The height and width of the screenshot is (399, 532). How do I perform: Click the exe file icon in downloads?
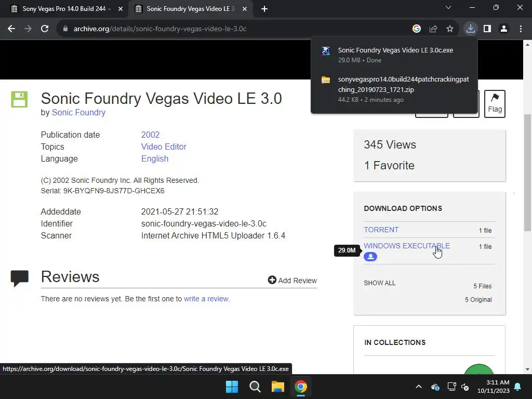(326, 51)
